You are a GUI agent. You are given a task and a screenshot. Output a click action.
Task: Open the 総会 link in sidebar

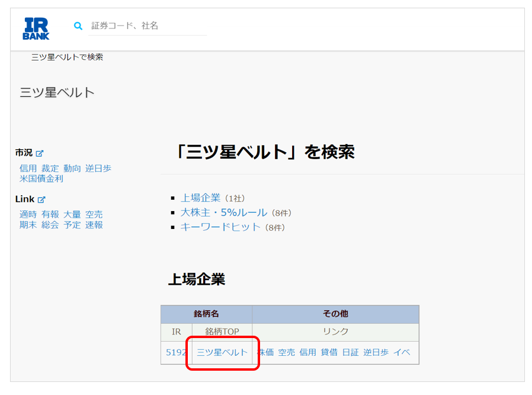(x=50, y=225)
